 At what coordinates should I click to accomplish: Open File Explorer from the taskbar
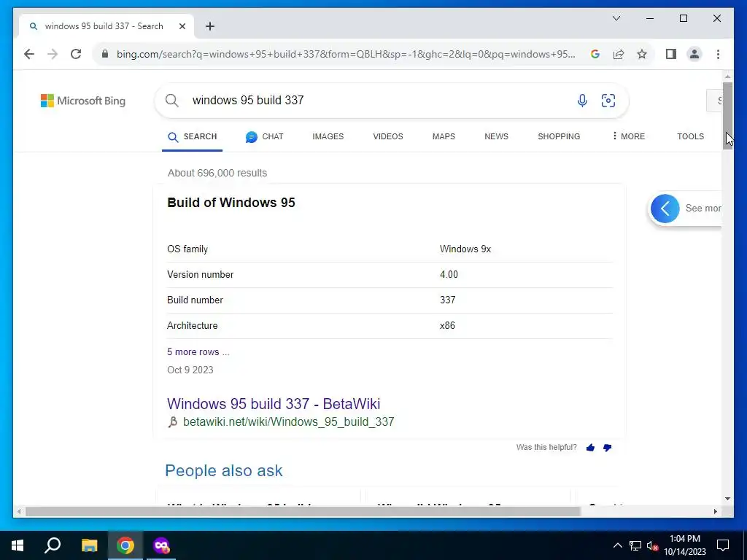pos(89,545)
